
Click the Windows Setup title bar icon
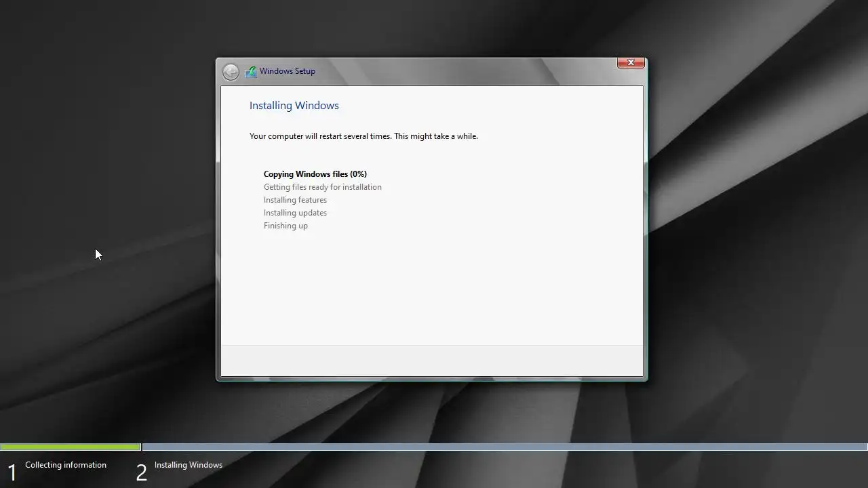[251, 71]
